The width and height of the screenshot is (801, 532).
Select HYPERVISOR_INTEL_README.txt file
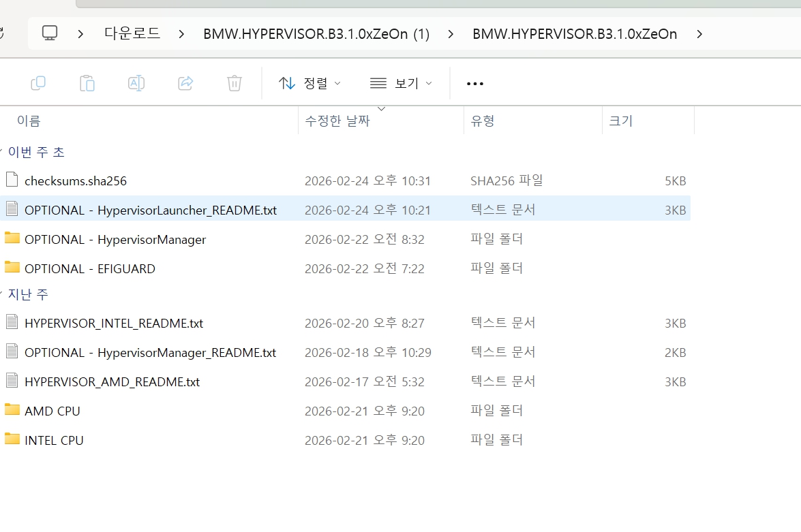(x=113, y=324)
